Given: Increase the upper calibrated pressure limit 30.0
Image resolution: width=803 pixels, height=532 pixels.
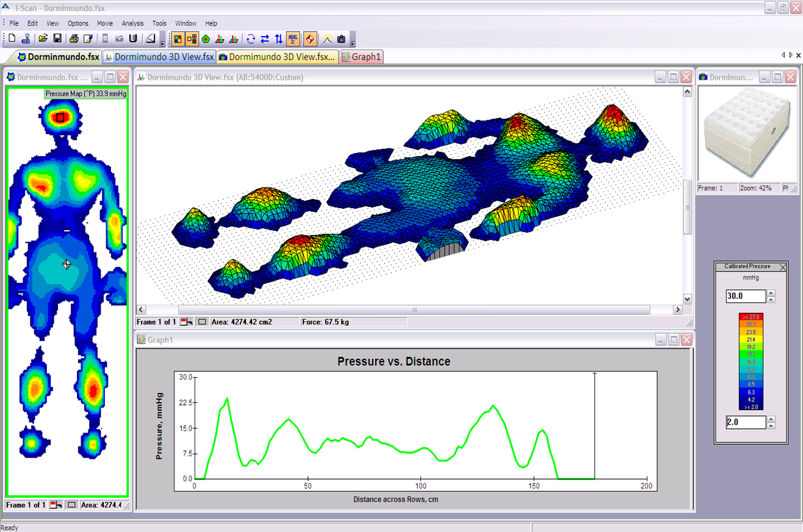Looking at the screenshot, I should [771, 293].
